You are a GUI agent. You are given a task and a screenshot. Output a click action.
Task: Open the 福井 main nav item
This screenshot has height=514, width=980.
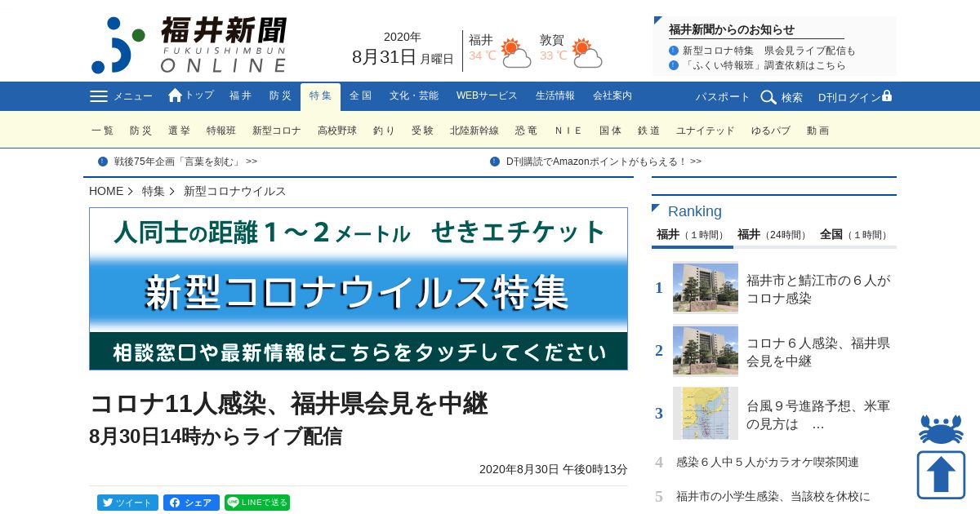click(241, 95)
